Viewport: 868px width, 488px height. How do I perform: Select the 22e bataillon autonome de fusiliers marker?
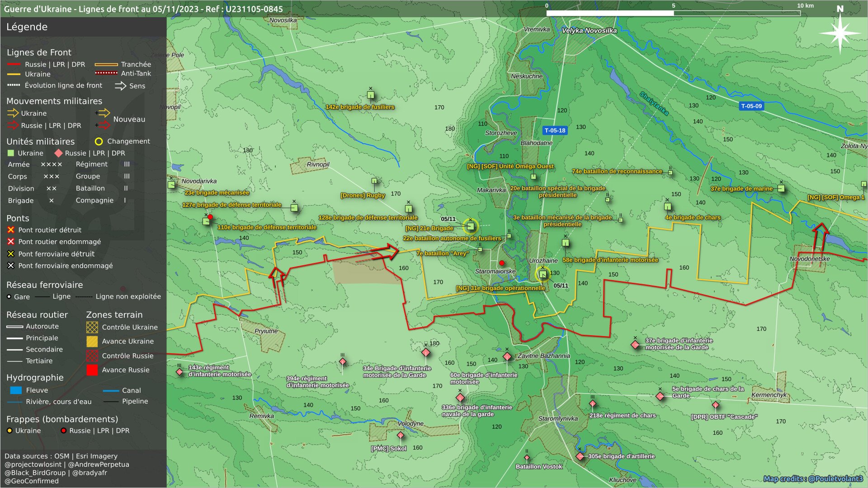point(509,236)
